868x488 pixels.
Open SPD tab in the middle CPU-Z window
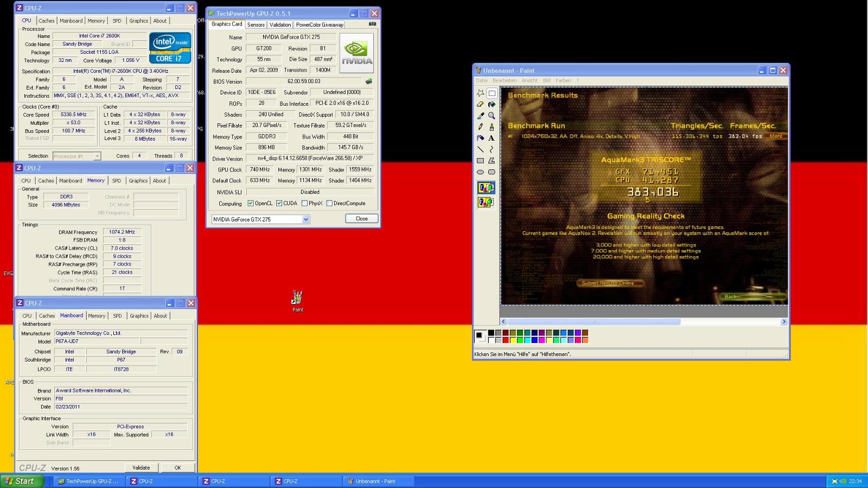click(x=117, y=181)
